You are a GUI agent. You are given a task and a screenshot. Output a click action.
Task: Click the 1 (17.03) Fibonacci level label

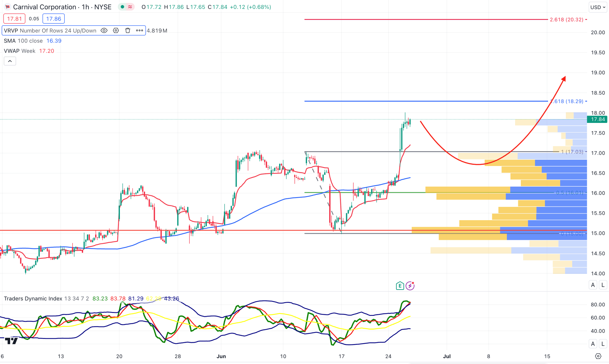572,152
